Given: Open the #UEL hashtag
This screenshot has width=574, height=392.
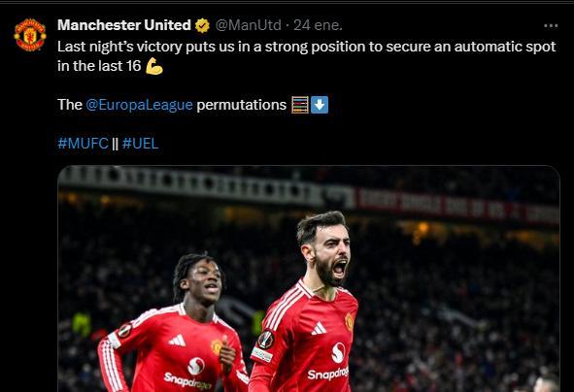Looking at the screenshot, I should [140, 144].
